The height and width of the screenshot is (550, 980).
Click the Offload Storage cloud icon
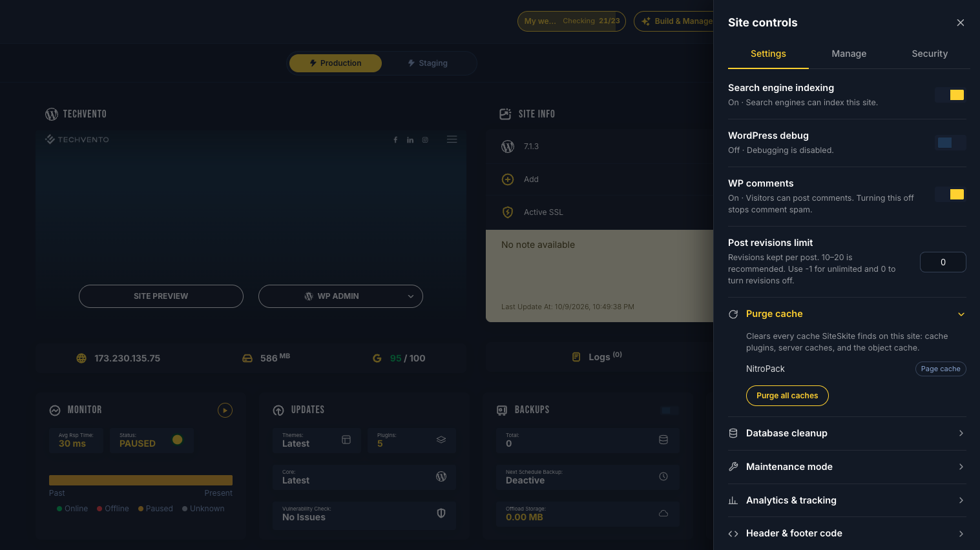pos(663,513)
